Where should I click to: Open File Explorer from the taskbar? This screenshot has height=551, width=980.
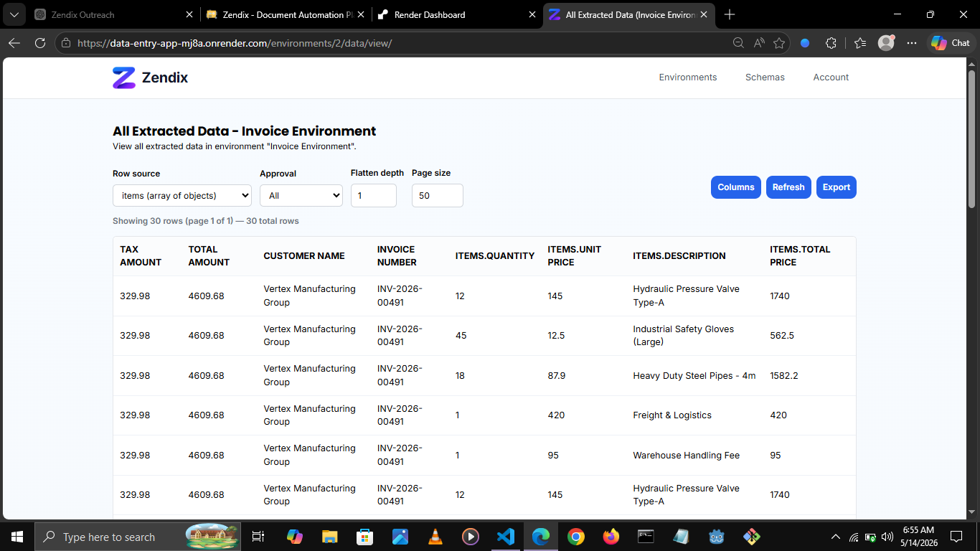[x=329, y=537]
